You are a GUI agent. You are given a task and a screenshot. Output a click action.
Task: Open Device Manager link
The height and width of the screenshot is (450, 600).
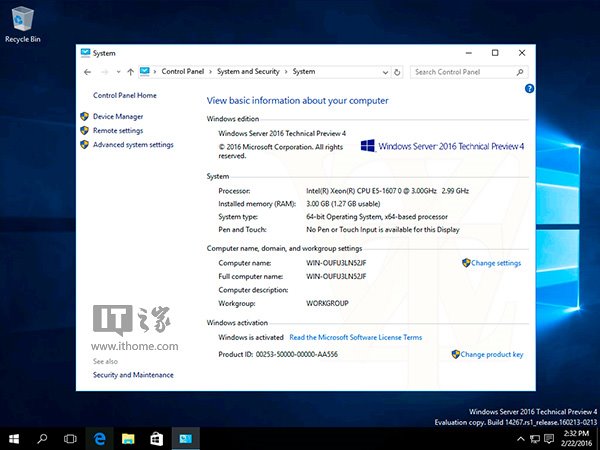click(118, 116)
